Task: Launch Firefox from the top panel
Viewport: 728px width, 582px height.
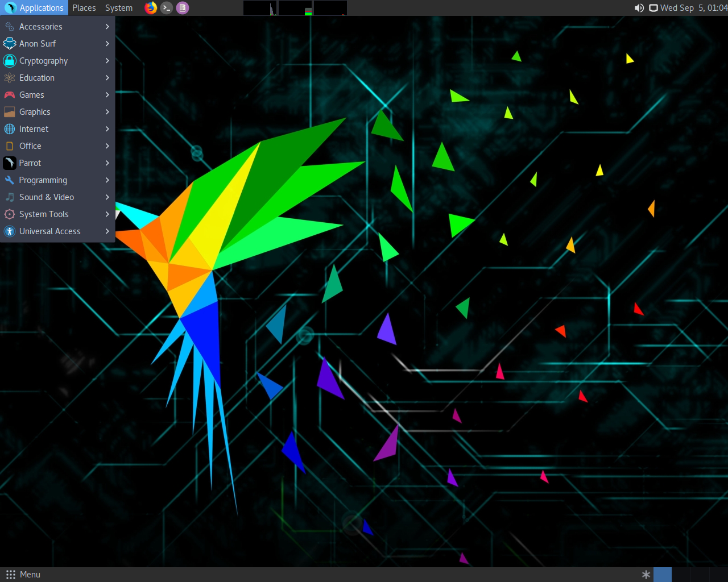Action: tap(151, 8)
